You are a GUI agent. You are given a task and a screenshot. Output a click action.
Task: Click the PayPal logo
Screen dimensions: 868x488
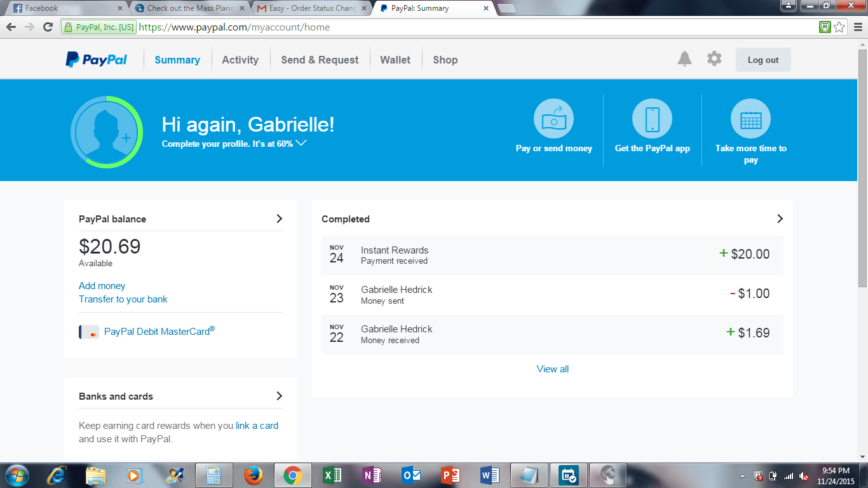(96, 60)
